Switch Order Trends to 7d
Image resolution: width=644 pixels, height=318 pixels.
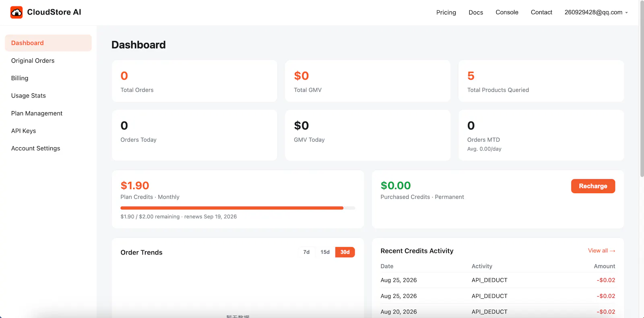tap(306, 252)
